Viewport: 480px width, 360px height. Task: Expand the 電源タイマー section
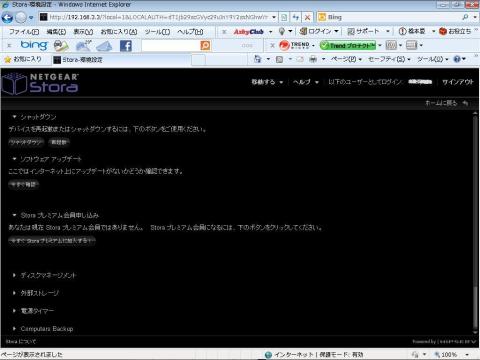[x=14, y=311]
